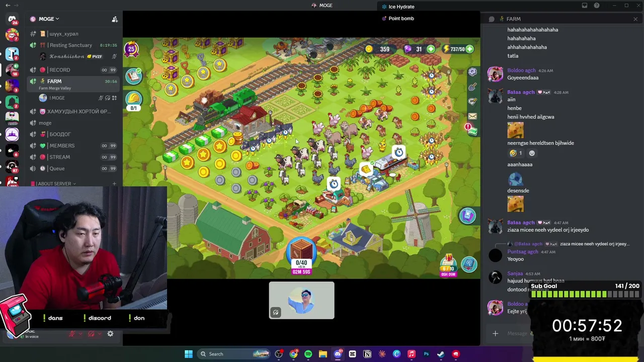Open Notion from the taskbar
The width and height of the screenshot is (644, 362).
(x=367, y=354)
